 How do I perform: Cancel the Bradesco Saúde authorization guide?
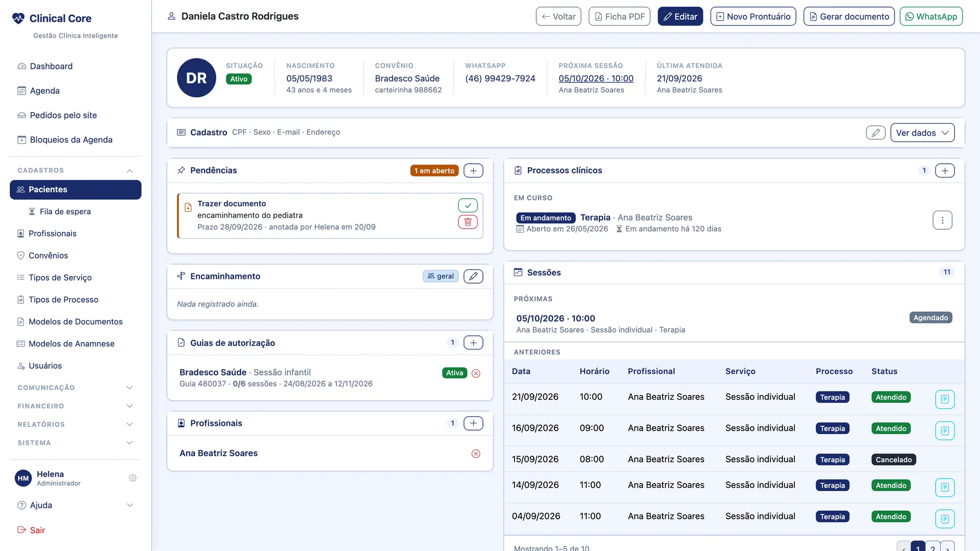pos(476,373)
